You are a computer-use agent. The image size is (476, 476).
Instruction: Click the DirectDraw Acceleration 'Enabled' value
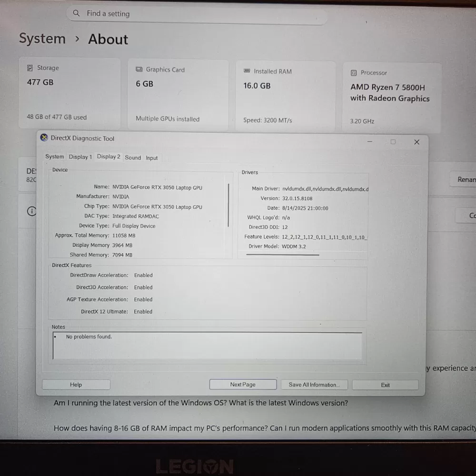(x=143, y=275)
